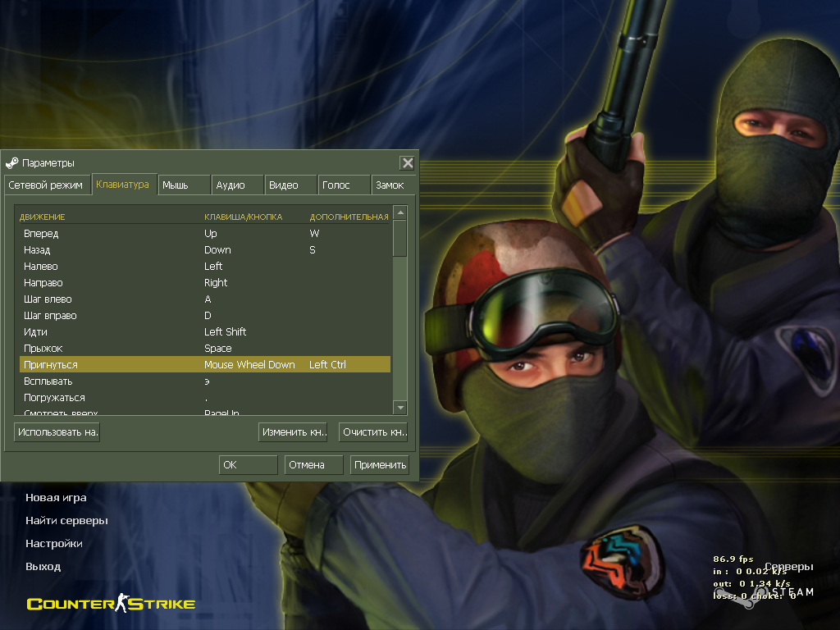Select the Направо action row
Image resolution: width=840 pixels, height=630 pixels.
click(x=204, y=283)
